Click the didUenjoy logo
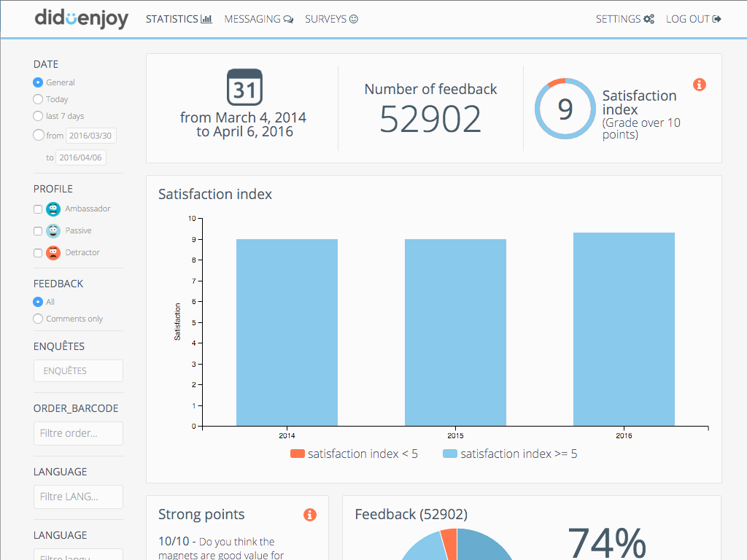 (x=82, y=18)
